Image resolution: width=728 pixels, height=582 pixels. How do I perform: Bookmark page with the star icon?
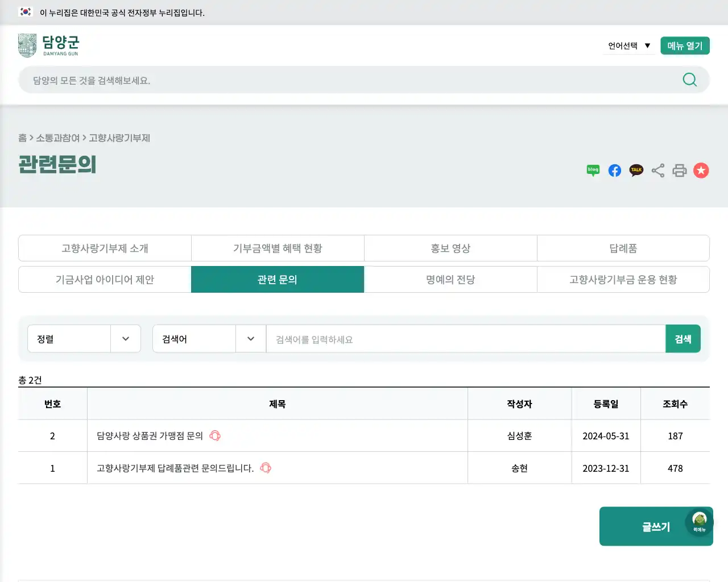[701, 170]
